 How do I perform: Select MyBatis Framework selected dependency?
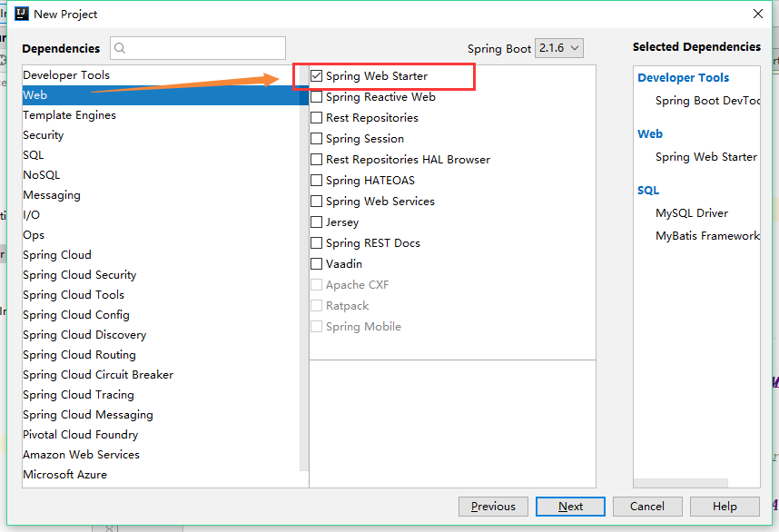click(707, 235)
